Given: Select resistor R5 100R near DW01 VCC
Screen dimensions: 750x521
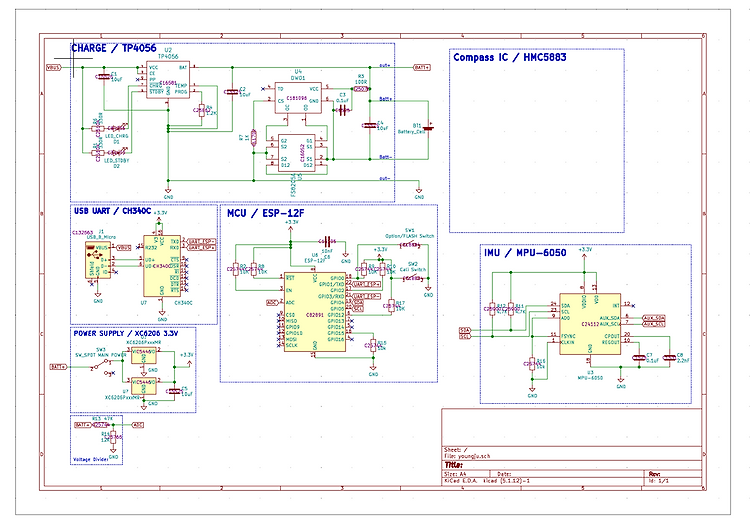Looking at the screenshot, I should point(361,89).
